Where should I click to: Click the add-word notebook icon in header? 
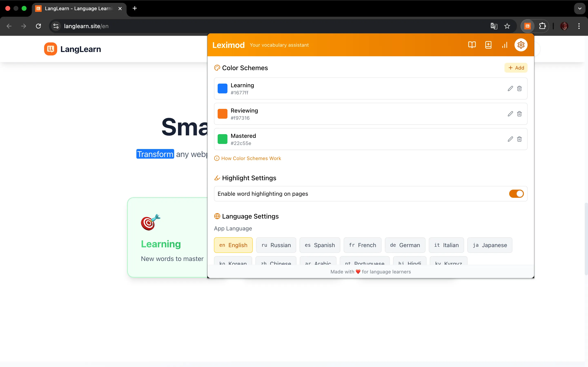coord(488,45)
